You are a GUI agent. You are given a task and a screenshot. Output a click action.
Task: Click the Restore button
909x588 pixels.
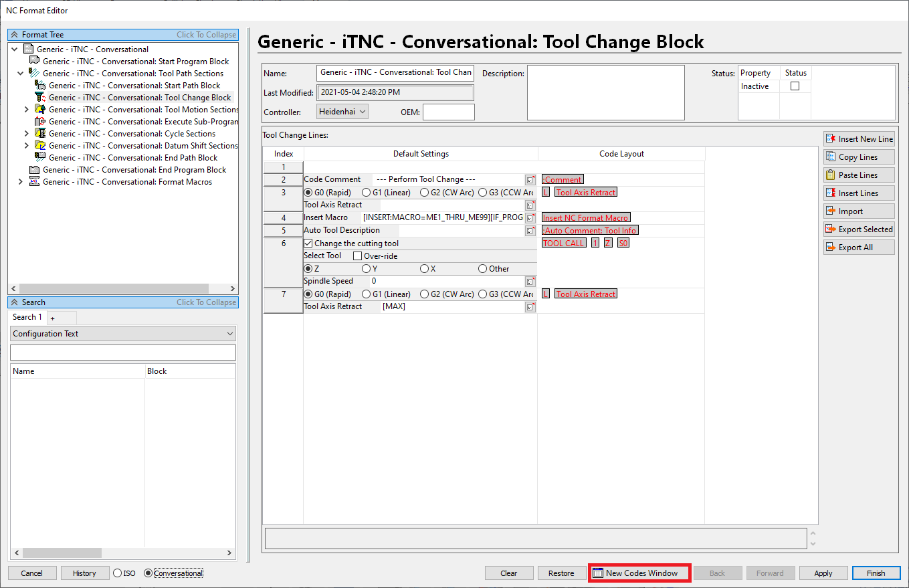561,573
